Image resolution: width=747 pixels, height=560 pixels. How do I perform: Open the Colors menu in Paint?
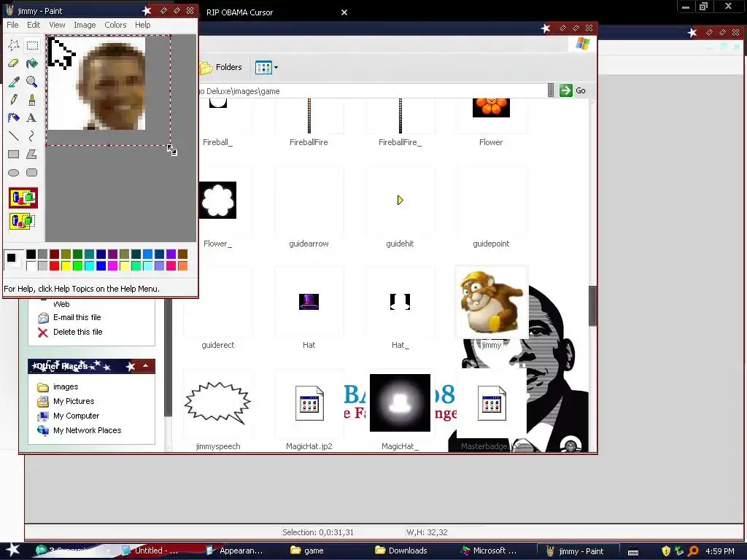click(115, 25)
